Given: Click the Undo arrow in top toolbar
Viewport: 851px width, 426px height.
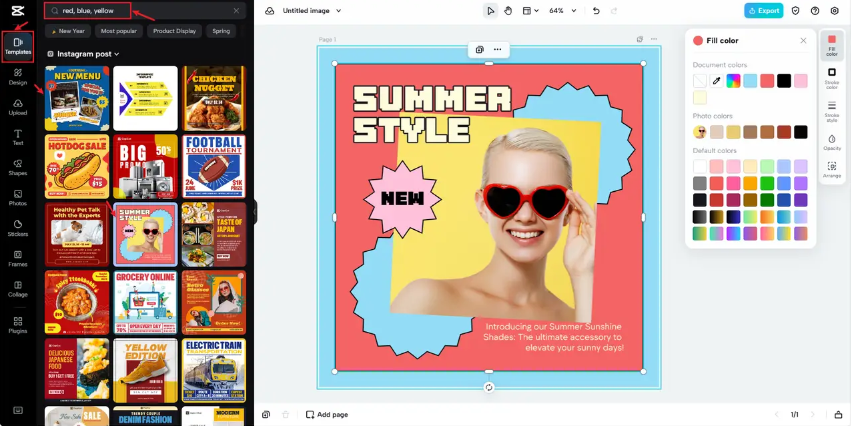Looking at the screenshot, I should pyautogui.click(x=597, y=11).
